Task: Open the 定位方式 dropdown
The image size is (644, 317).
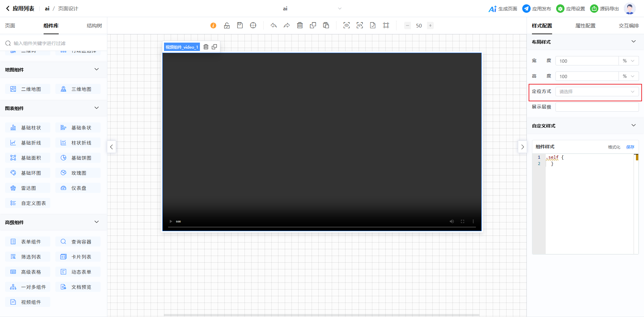Action: click(x=597, y=92)
